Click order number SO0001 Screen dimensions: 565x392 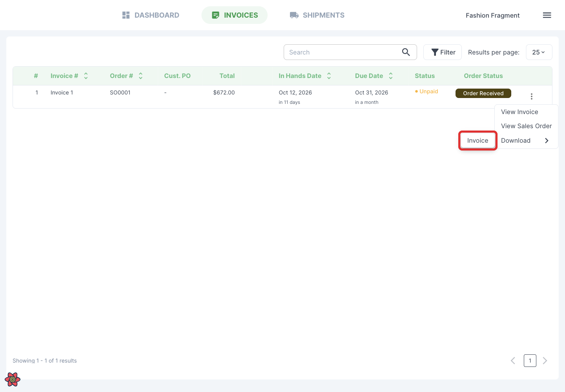click(120, 93)
